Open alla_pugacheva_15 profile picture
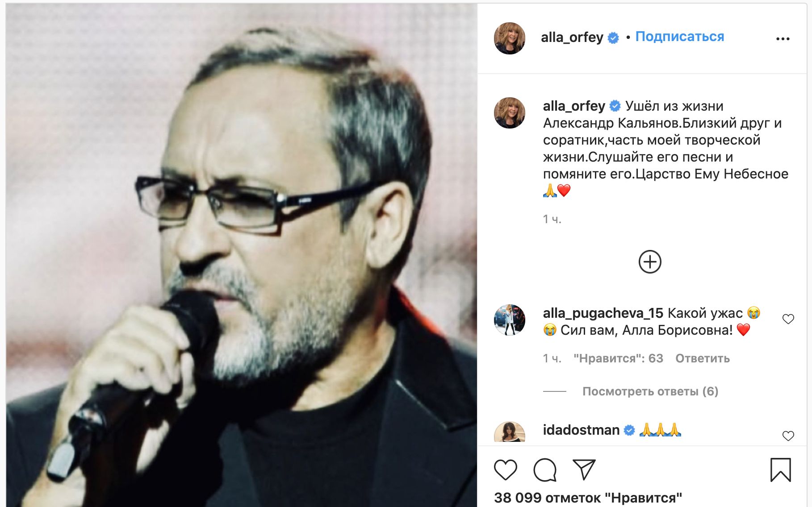The width and height of the screenshot is (812, 507). pyautogui.click(x=510, y=320)
